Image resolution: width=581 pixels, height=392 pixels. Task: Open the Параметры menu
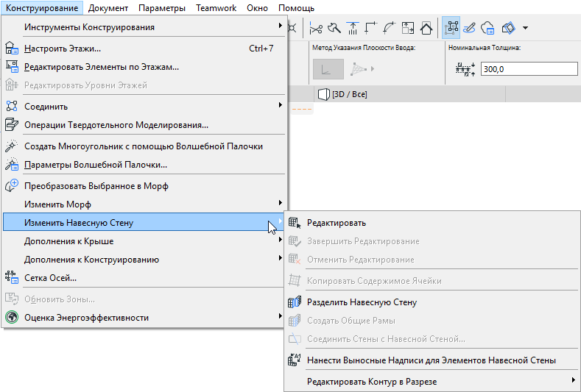click(x=162, y=8)
